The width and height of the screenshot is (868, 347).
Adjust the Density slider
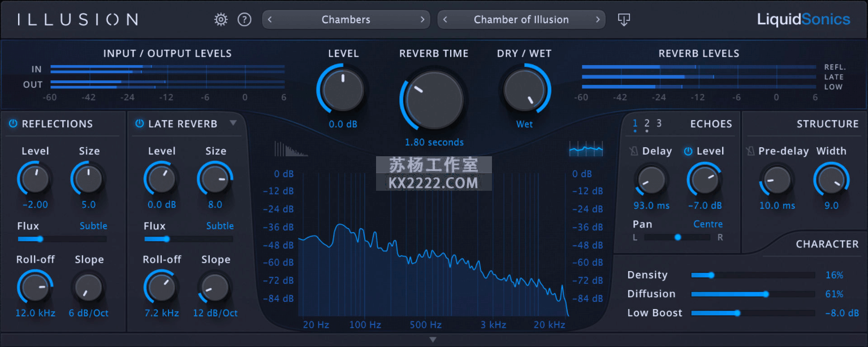coord(753,275)
